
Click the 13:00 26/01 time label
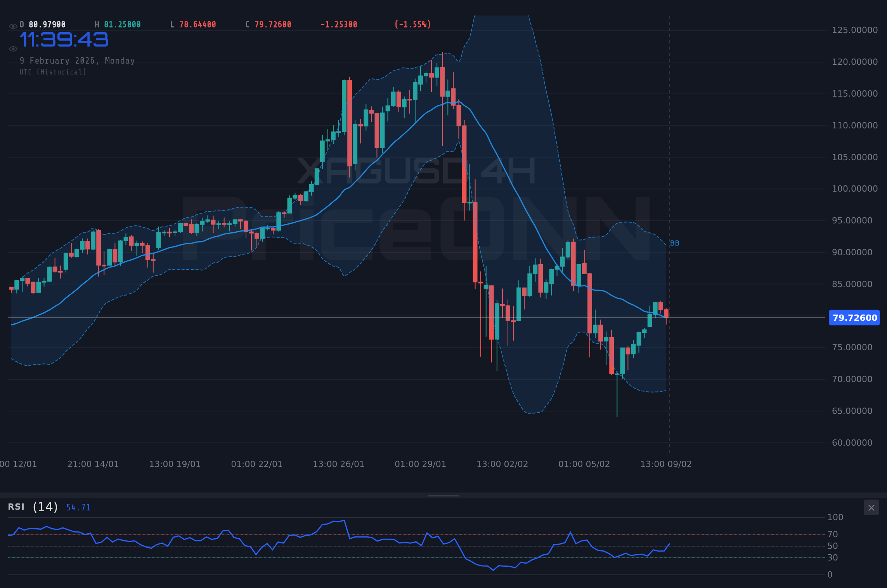[x=339, y=464]
